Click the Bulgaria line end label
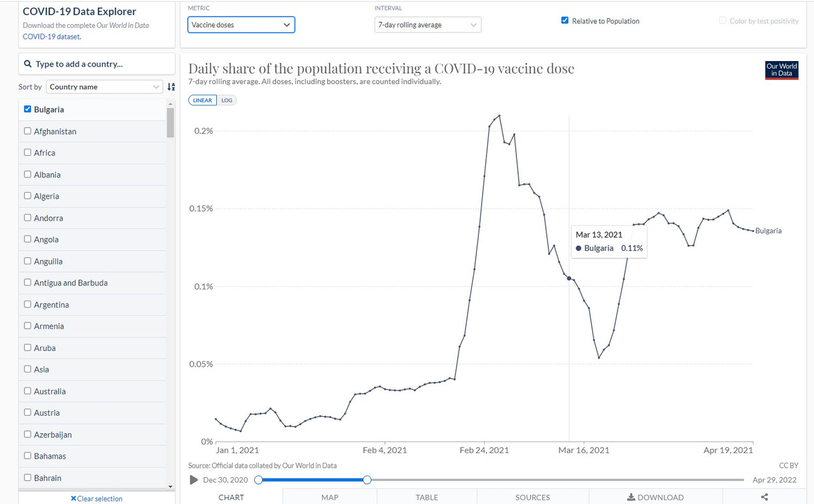Viewport: 814px width, 504px height. point(768,231)
